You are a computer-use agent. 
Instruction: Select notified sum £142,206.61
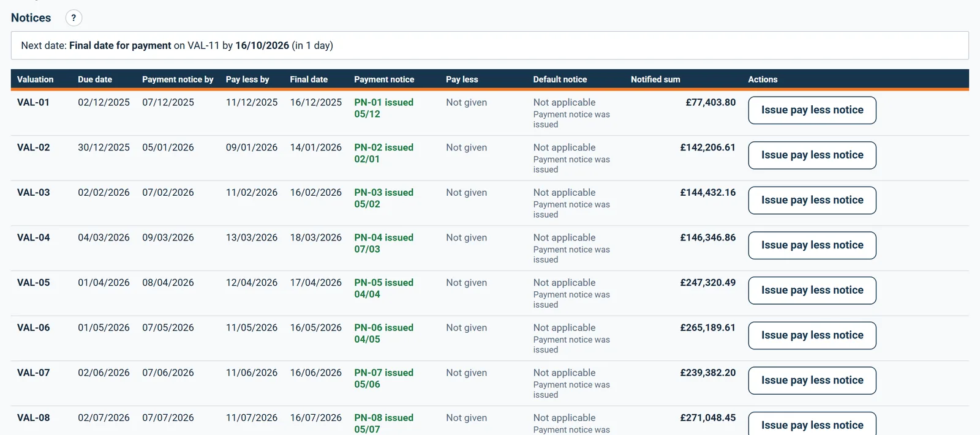[707, 147]
